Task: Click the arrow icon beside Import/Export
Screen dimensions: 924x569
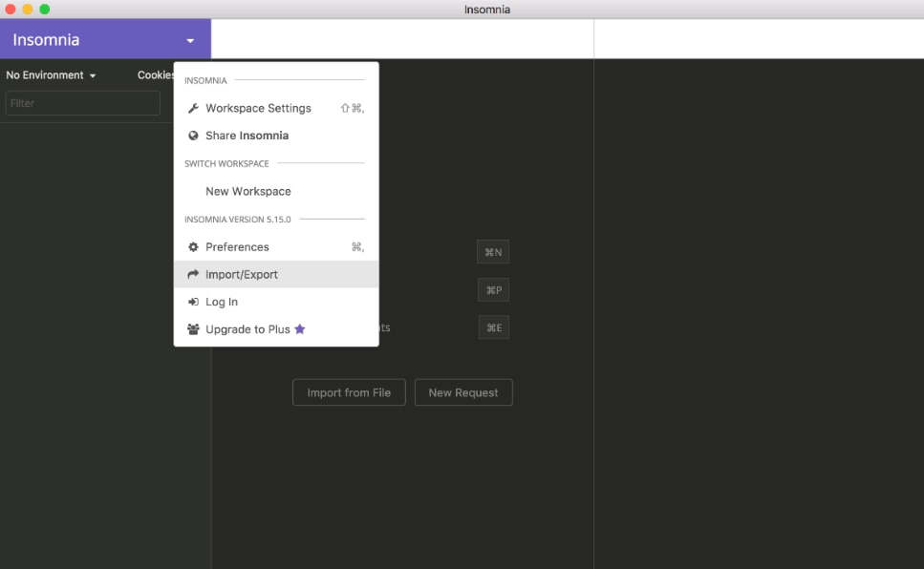Action: click(193, 275)
